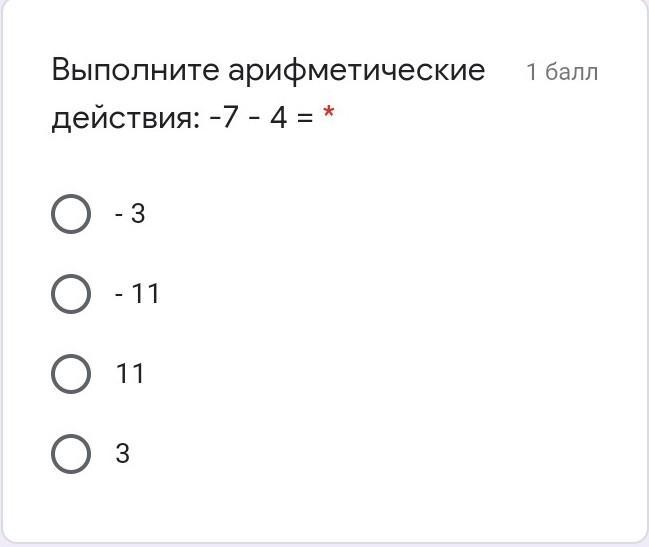Click the "- 3" answer label text
649x547 pixels.
(x=130, y=214)
